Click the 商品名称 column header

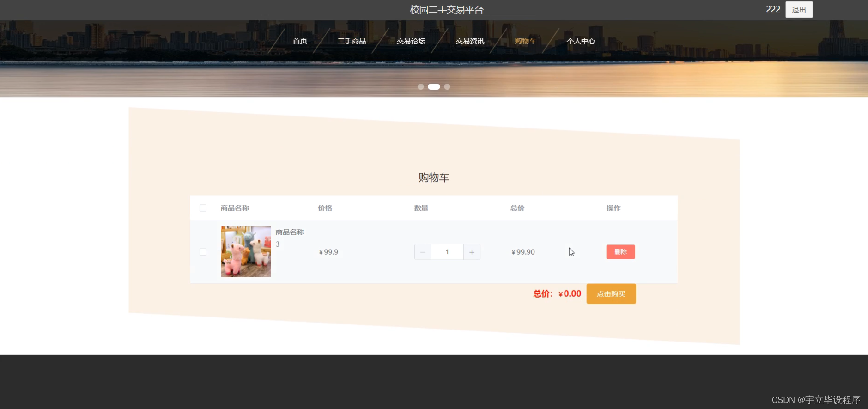(235, 208)
